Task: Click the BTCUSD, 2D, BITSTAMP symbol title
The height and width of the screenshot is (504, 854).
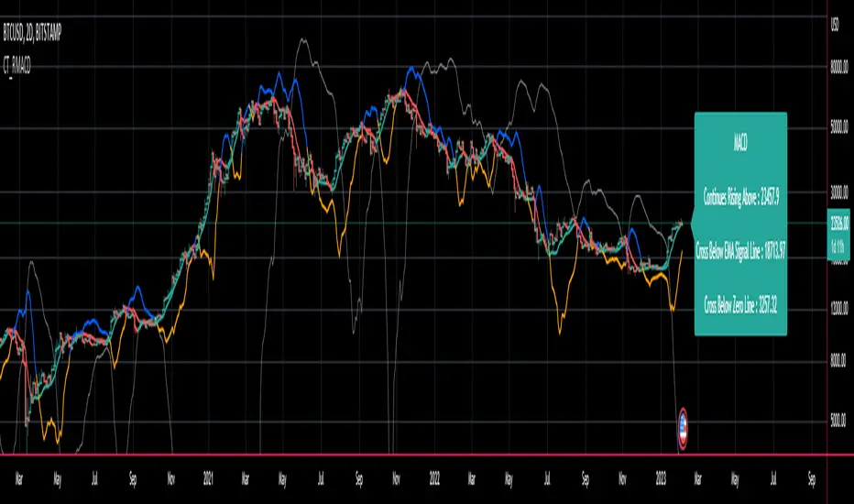Action: (x=32, y=33)
